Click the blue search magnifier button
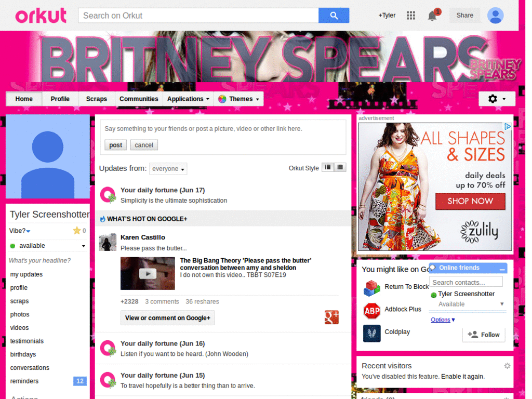This screenshot has width=532, height=399. (x=334, y=16)
